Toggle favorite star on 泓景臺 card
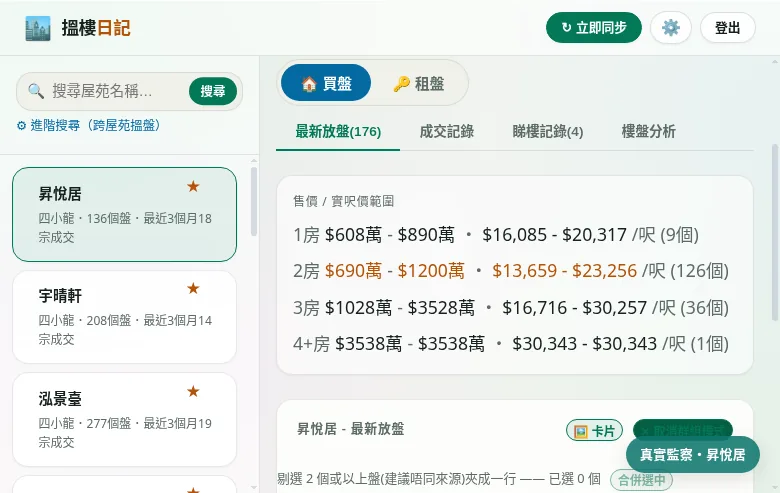The image size is (780, 493). coord(193,392)
